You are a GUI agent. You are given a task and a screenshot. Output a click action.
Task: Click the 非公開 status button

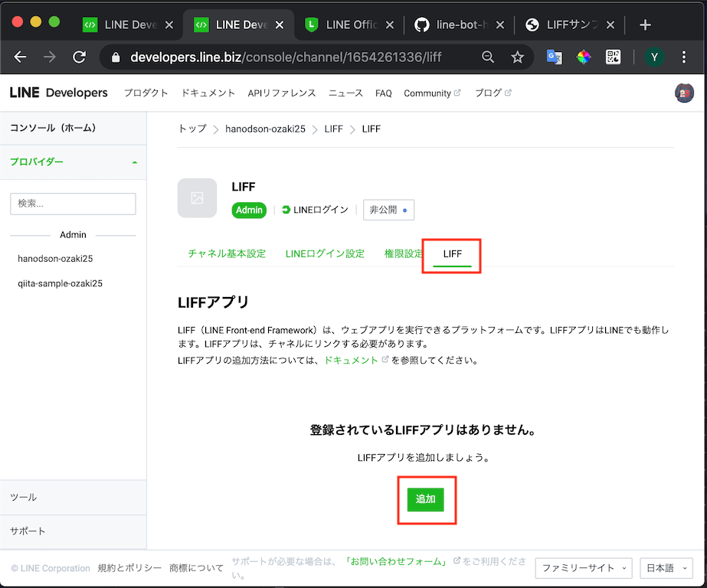[388, 210]
